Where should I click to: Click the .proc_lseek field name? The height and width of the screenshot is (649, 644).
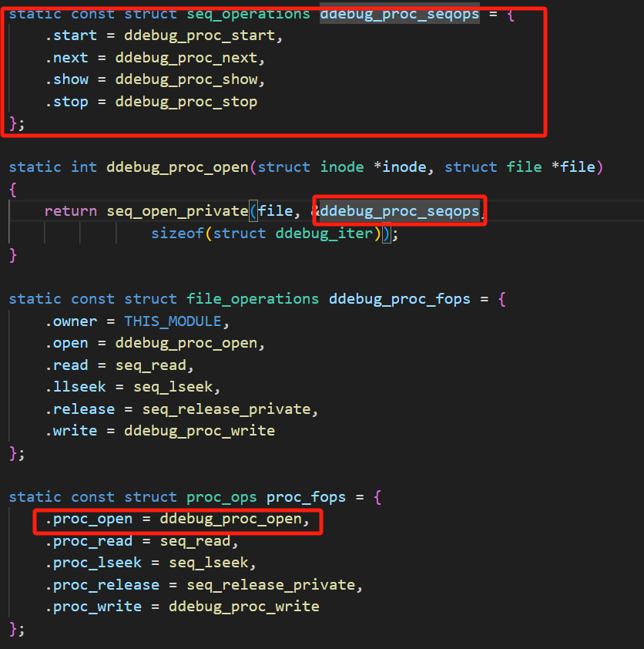[x=93, y=563]
